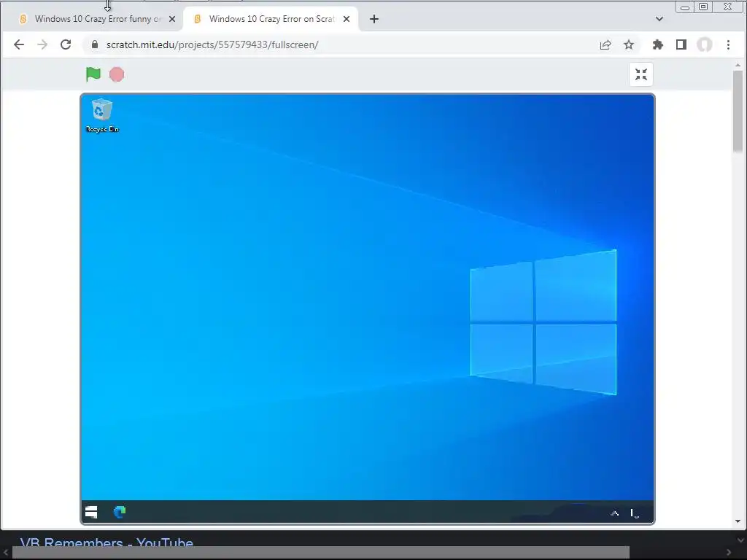The image size is (747, 560).
Task: Click the vertical page scrollbar thumb
Action: click(x=738, y=112)
